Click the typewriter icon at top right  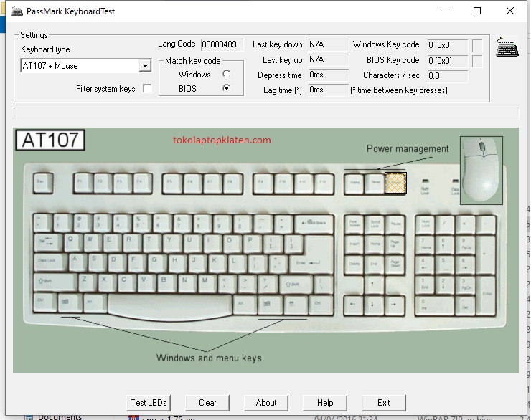coord(507,47)
